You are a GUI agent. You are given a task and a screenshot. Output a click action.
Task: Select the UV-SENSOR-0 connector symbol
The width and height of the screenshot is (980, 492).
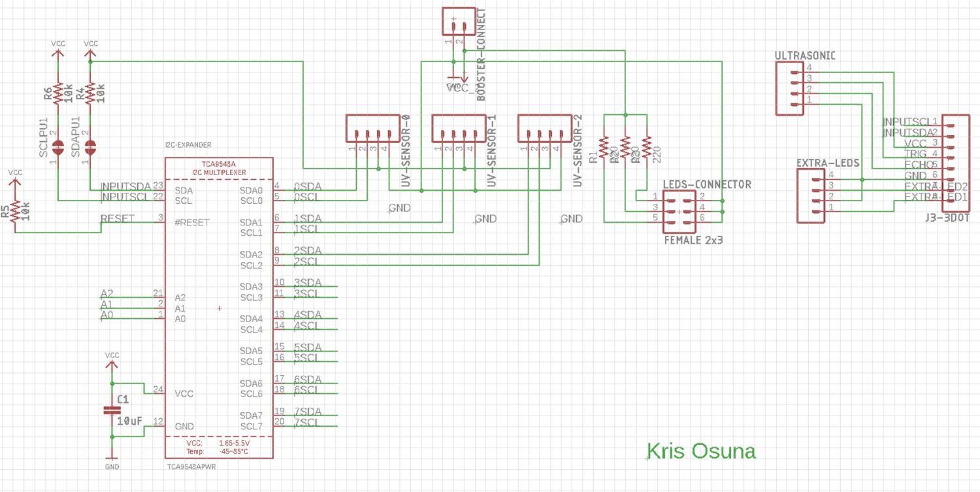372,127
